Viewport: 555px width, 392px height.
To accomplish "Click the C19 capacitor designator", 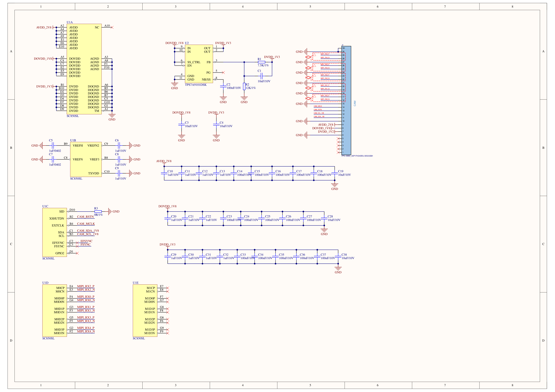I will [341, 171].
